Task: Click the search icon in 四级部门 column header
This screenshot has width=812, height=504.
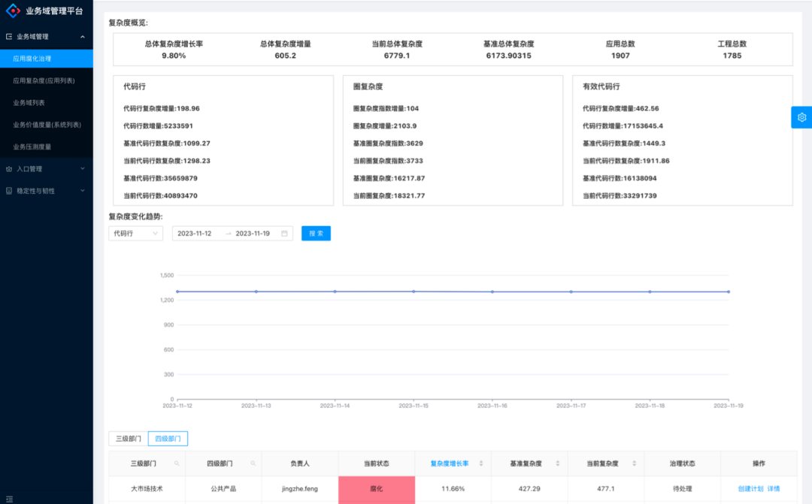Action: click(x=253, y=463)
